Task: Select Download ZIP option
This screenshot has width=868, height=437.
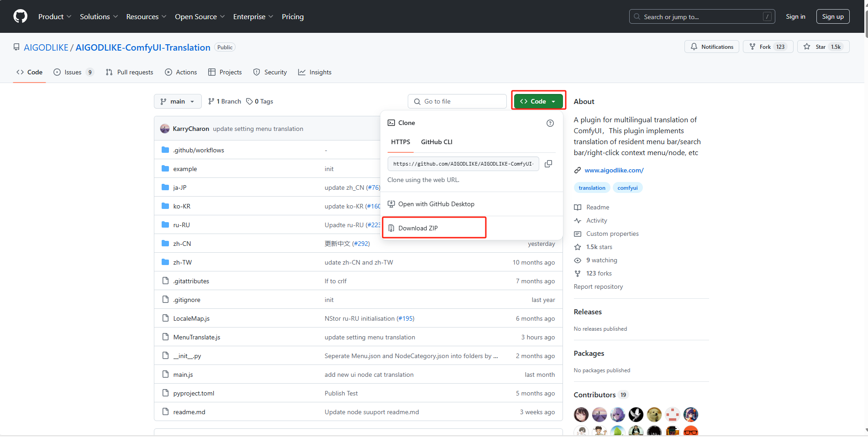Action: click(x=418, y=228)
